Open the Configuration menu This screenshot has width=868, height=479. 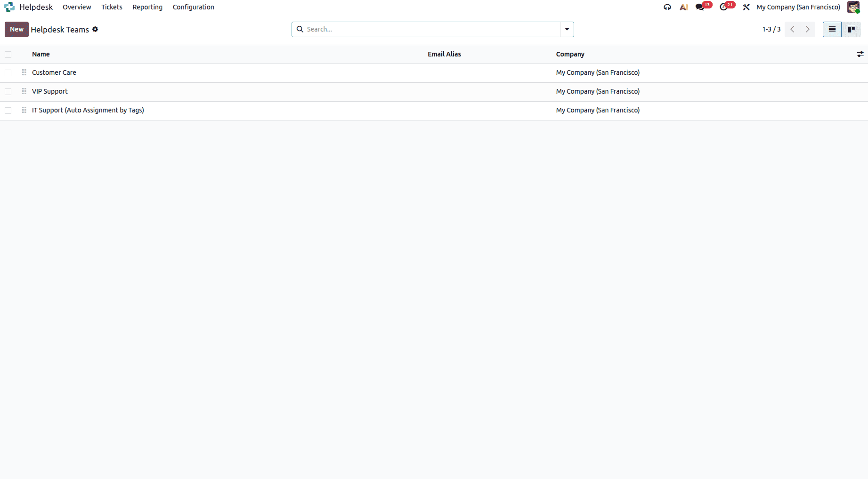[194, 7]
